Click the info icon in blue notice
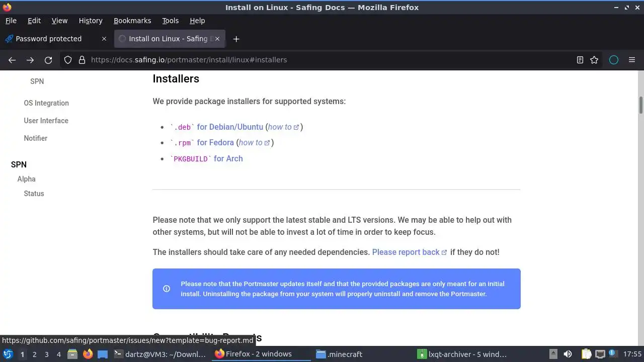644x362 pixels. (167, 289)
